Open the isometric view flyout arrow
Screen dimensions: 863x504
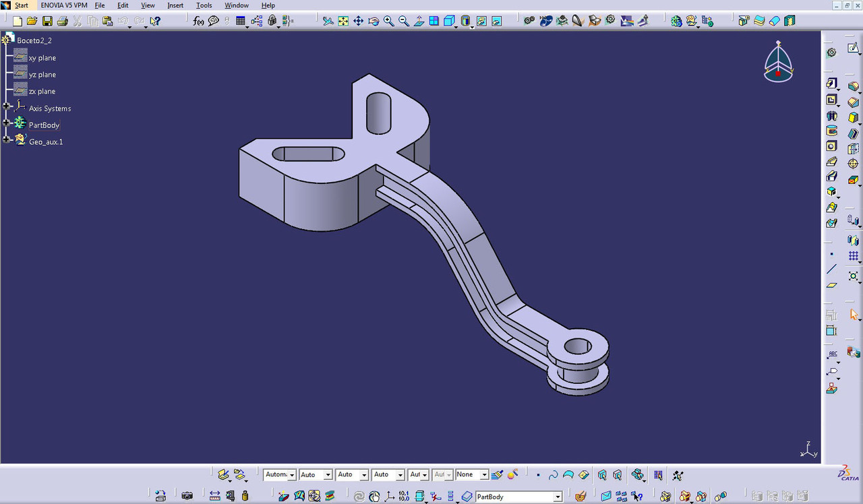[x=456, y=27]
